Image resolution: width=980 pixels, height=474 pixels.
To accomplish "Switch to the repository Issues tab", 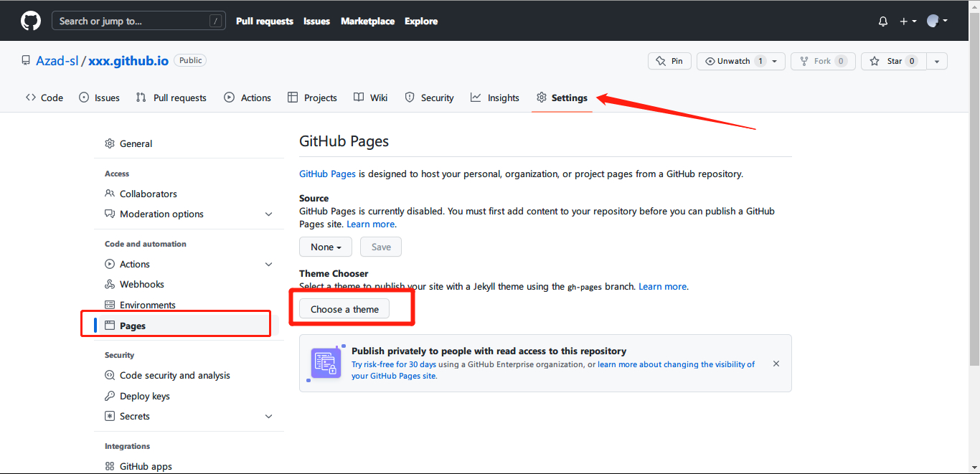I will [99, 98].
